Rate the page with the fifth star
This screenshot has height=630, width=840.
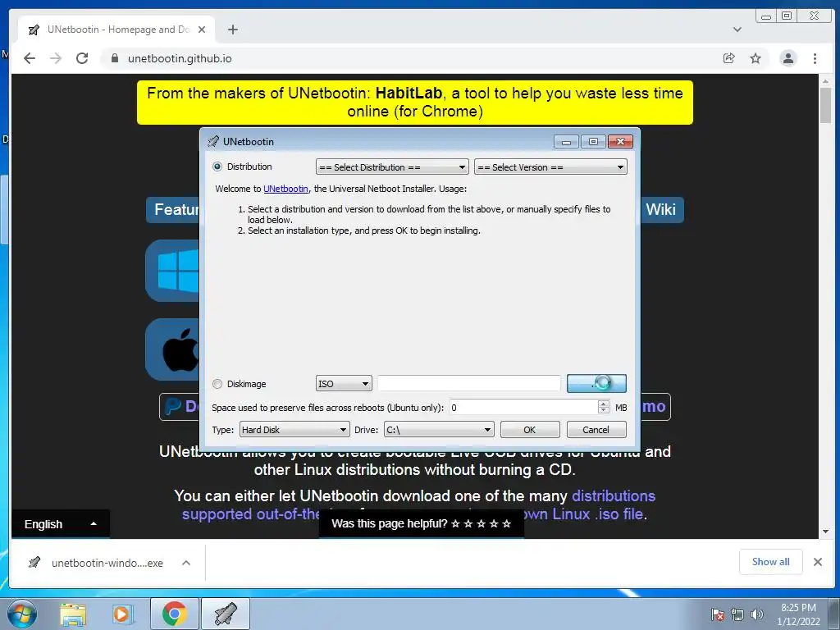tap(507, 524)
